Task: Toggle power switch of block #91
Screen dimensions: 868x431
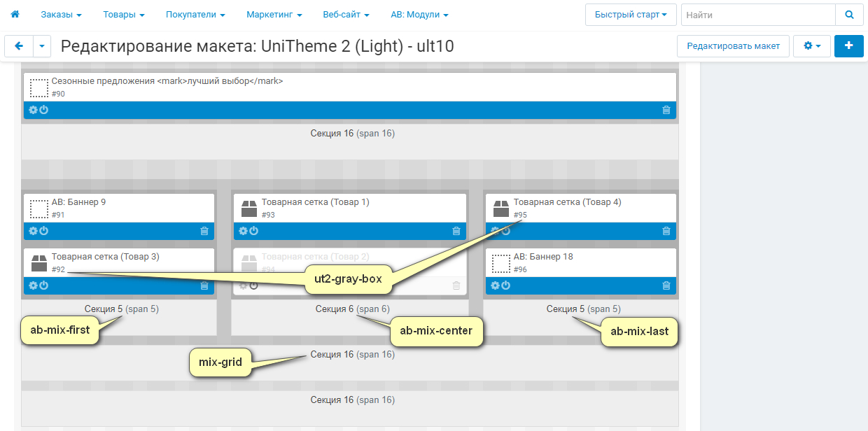Action: [x=43, y=231]
